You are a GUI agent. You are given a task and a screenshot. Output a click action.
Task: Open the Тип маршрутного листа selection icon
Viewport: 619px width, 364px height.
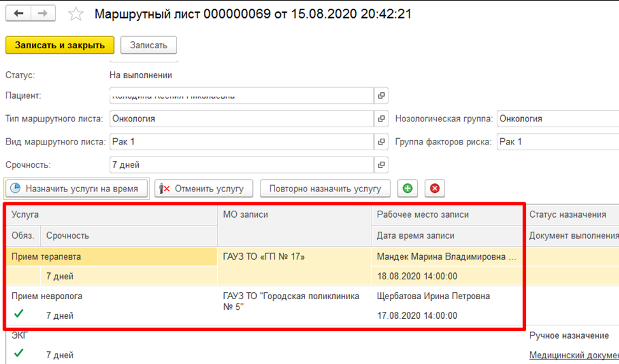tap(381, 118)
